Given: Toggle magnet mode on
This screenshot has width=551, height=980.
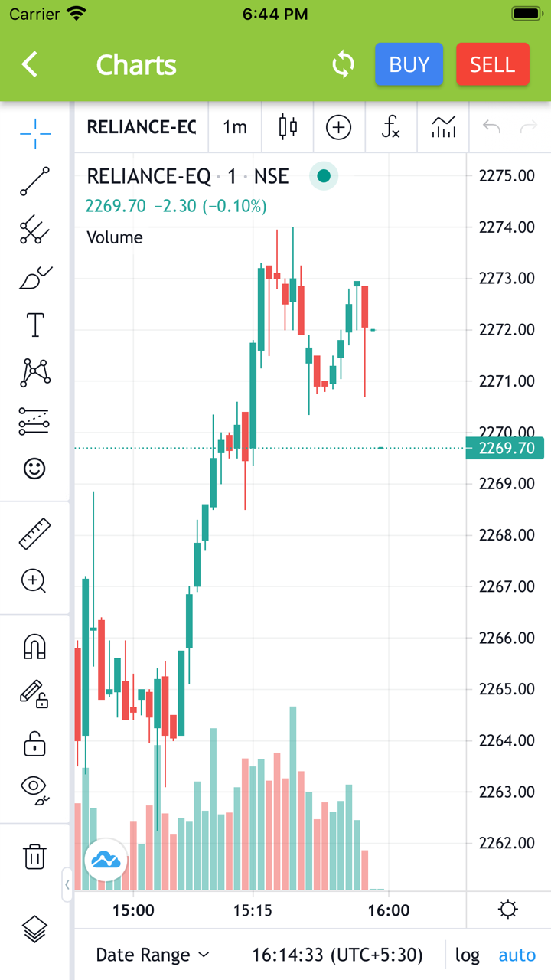Looking at the screenshot, I should pos(35,647).
